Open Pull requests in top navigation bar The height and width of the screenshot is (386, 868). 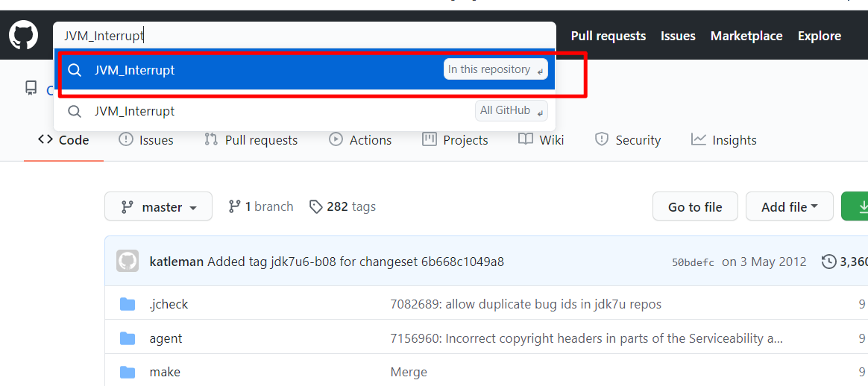click(x=608, y=36)
